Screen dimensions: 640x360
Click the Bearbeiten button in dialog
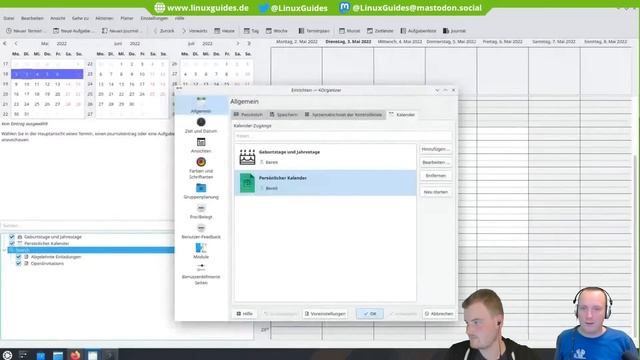[436, 162]
